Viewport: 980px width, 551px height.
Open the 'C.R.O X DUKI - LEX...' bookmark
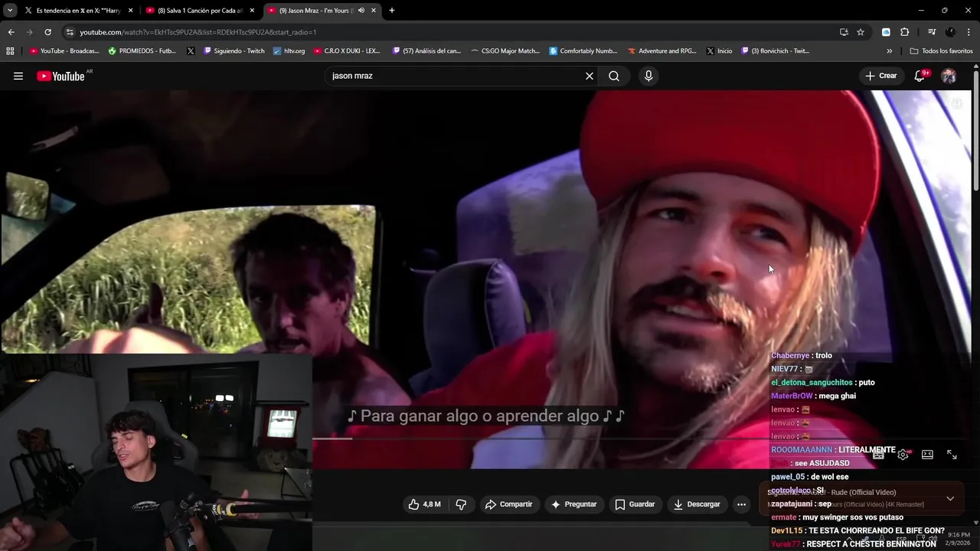(346, 51)
